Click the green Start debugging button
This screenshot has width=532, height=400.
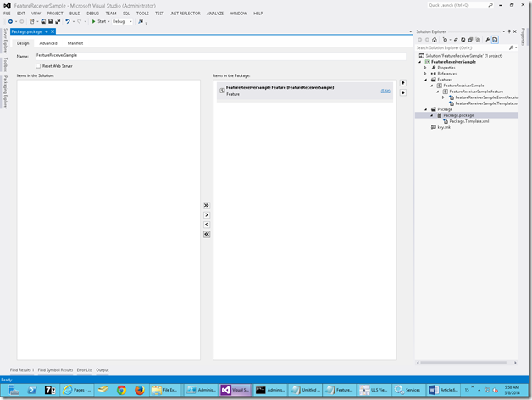tap(93, 21)
